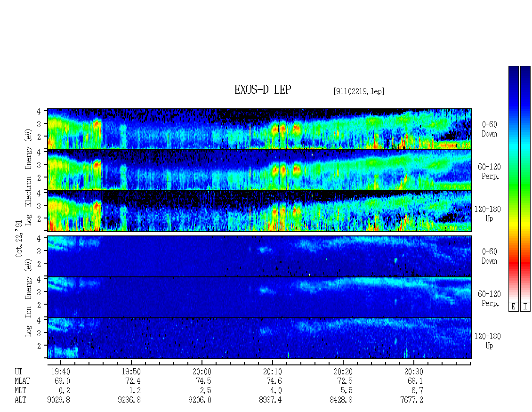
Task: Click the electron color scale bar above E
Action: [513, 184]
